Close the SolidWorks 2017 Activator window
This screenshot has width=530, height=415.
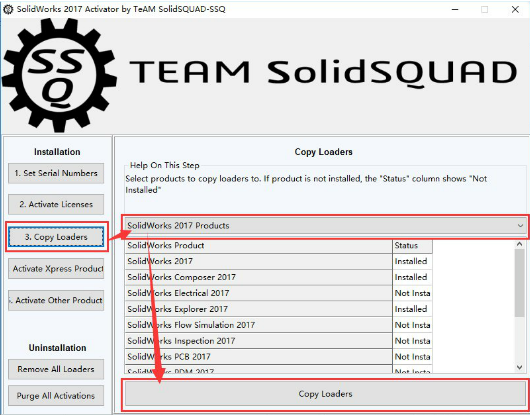click(x=515, y=9)
